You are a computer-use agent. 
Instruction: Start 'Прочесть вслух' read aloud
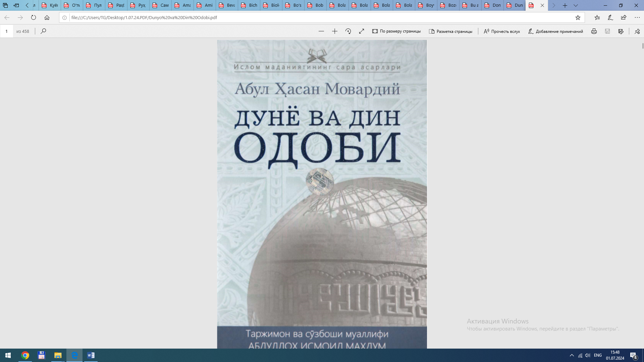(x=502, y=31)
